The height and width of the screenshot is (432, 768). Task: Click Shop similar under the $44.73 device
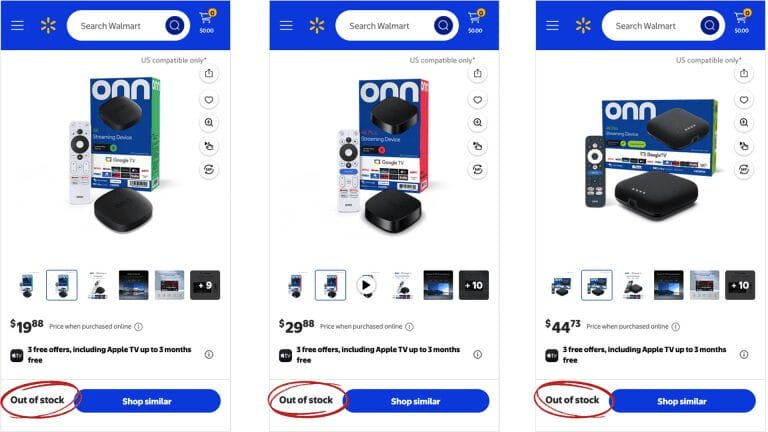coord(682,401)
